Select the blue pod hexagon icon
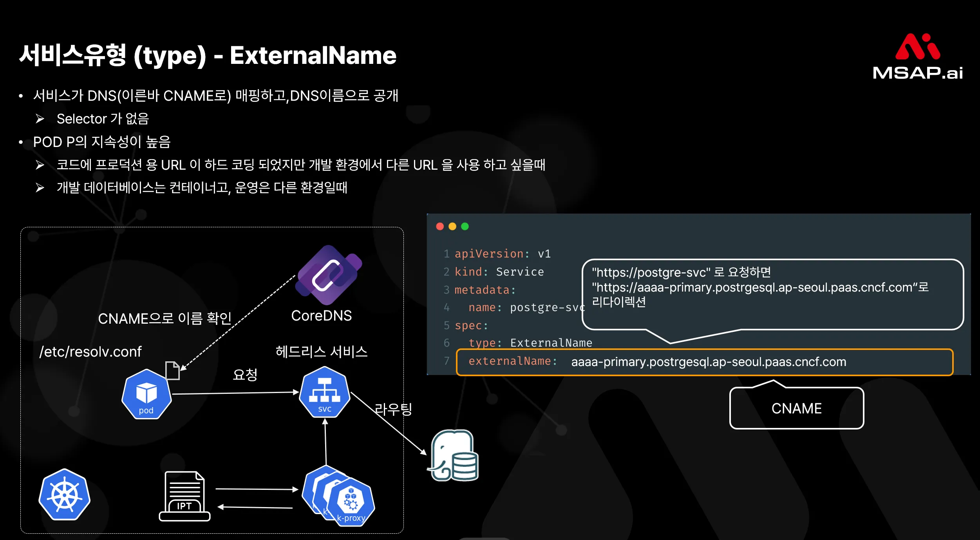 (146, 394)
